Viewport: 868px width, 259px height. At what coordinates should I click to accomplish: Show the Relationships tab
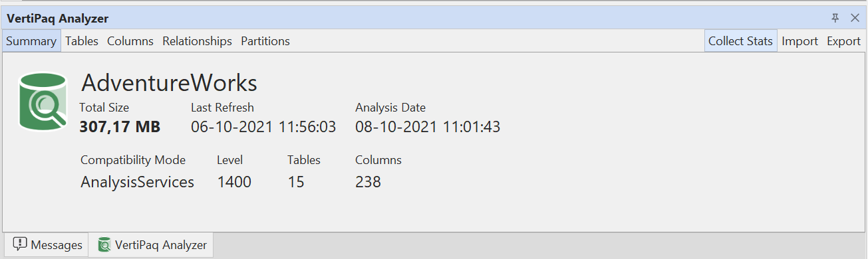pos(198,41)
